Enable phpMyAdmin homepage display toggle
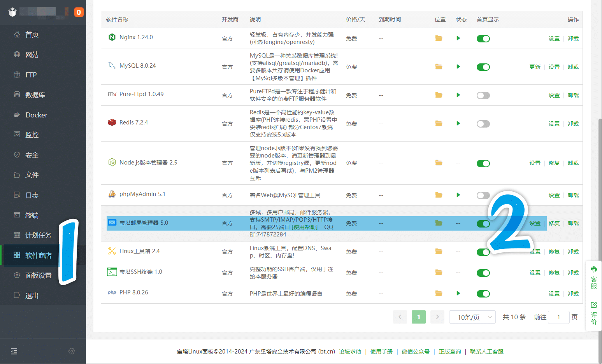Screen dimensions: 602x364 (x=483, y=195)
